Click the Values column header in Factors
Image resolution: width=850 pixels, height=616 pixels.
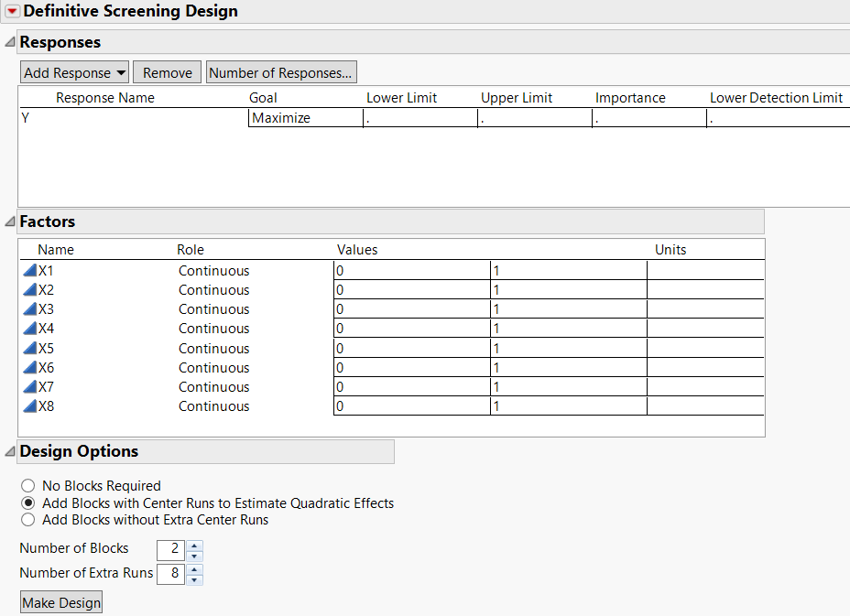coord(356,250)
